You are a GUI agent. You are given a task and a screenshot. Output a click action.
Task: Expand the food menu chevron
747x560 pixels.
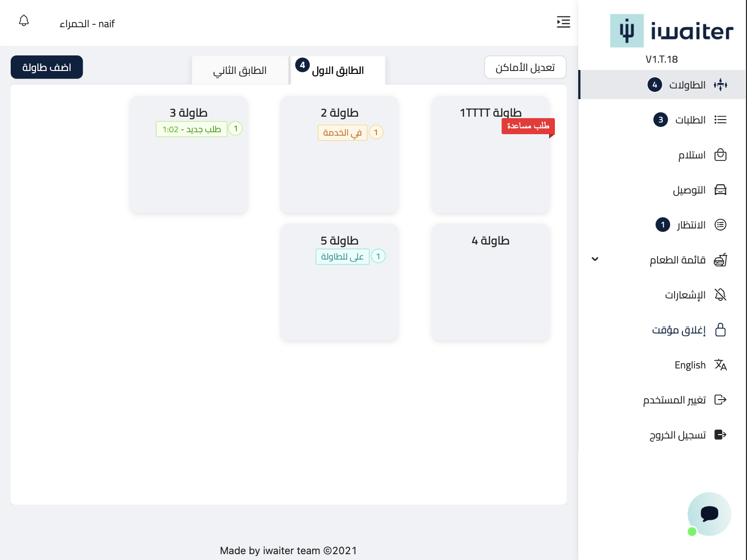point(595,259)
